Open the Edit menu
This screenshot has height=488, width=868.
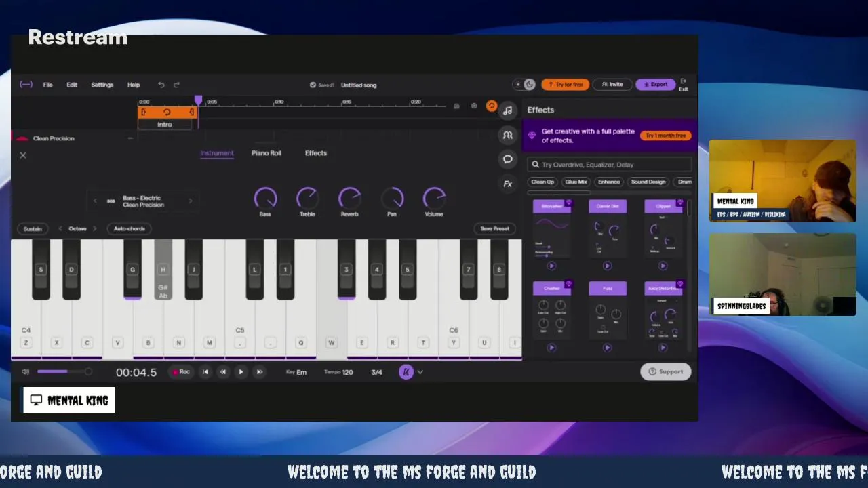coord(72,85)
